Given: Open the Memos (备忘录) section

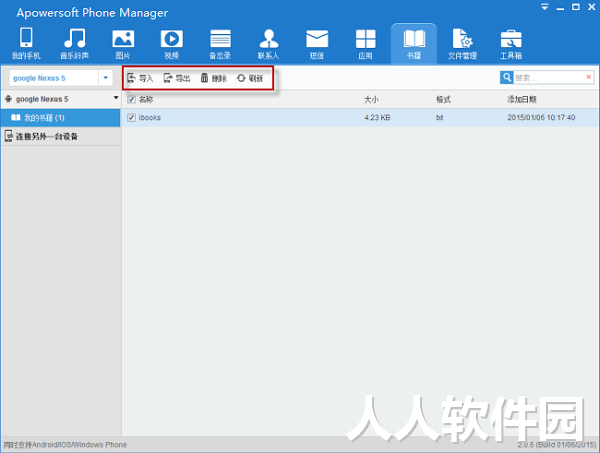Looking at the screenshot, I should [x=220, y=43].
